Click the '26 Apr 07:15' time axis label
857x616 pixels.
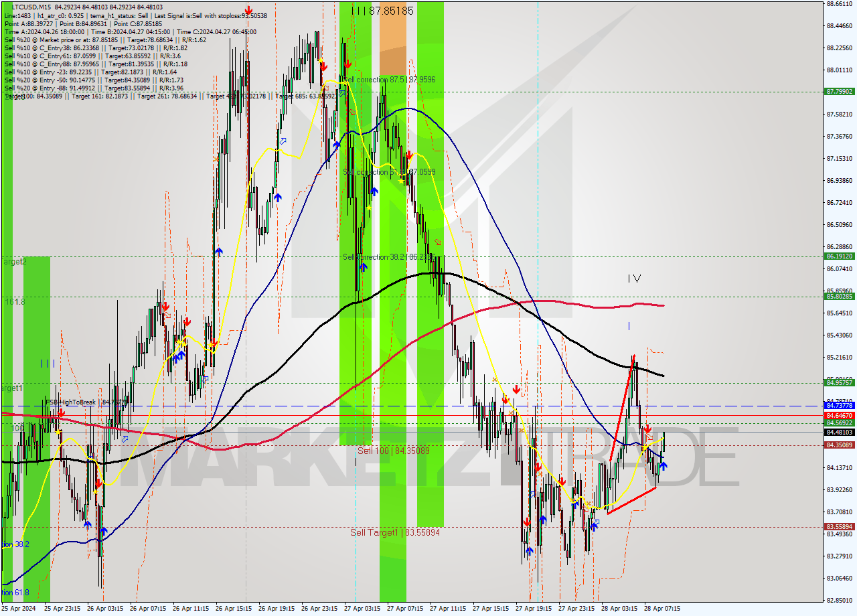pos(148,609)
